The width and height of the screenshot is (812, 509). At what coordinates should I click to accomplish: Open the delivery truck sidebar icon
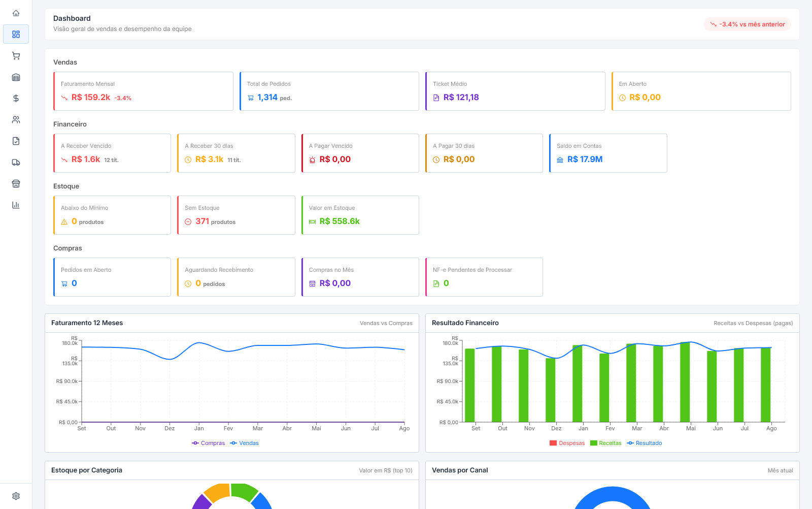click(x=16, y=163)
